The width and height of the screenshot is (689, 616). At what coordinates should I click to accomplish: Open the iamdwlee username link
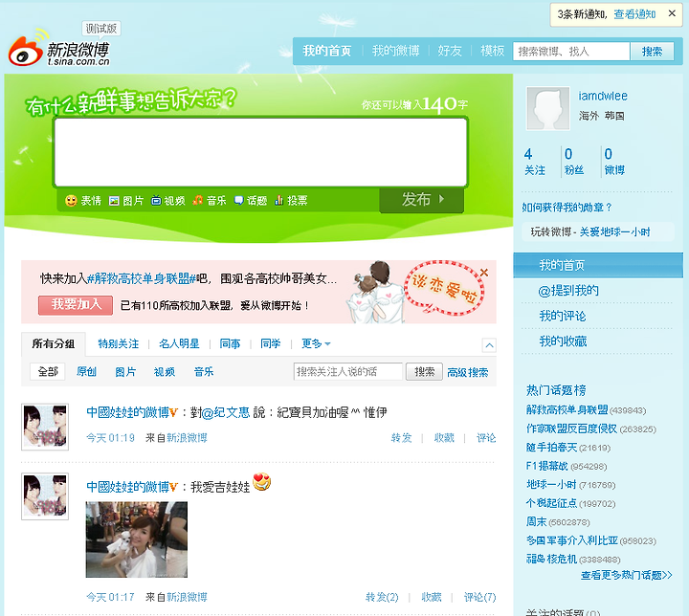(x=603, y=96)
